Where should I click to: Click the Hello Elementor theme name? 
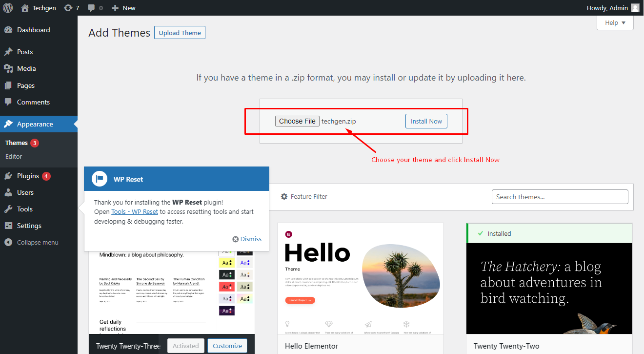[312, 346]
